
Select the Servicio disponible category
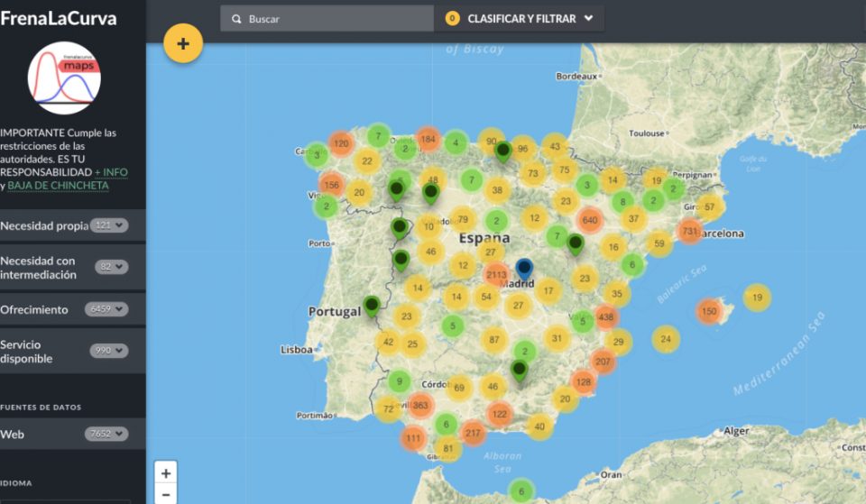[x=73, y=351]
